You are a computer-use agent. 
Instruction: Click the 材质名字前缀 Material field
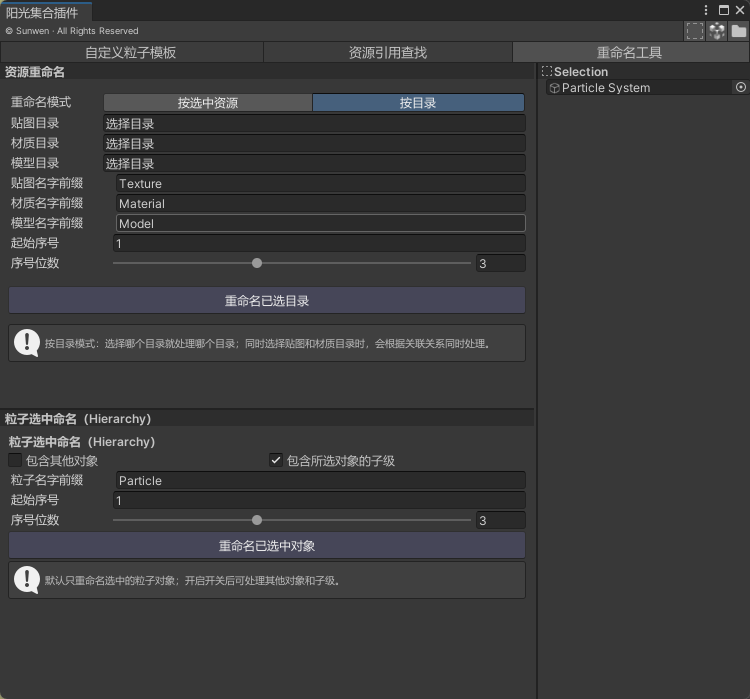320,204
